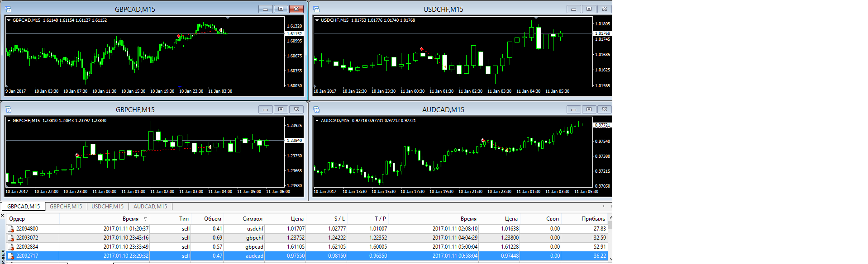Click the 0.97721 current price label on AUDCAD
The image size is (868, 264).
pos(602,125)
